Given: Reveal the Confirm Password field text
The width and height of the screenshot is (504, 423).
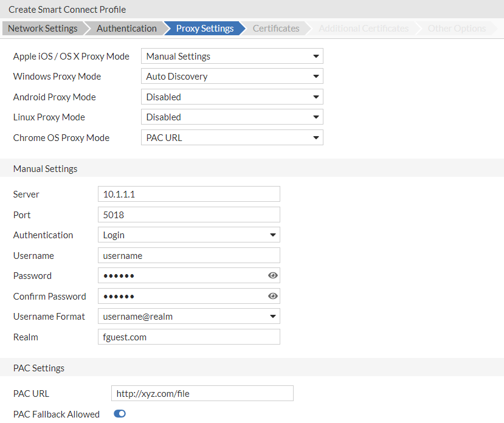Looking at the screenshot, I should [x=273, y=297].
